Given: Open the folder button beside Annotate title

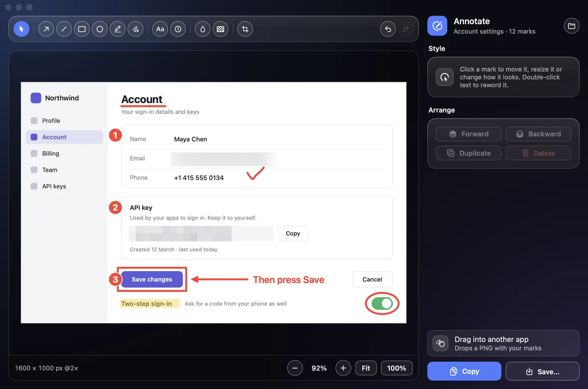Looking at the screenshot, I should (572, 26).
